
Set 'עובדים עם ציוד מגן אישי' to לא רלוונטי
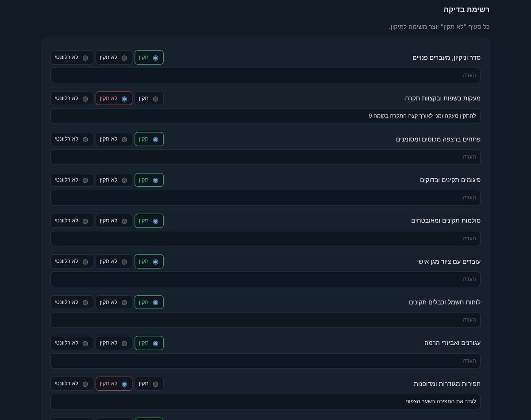click(72, 262)
